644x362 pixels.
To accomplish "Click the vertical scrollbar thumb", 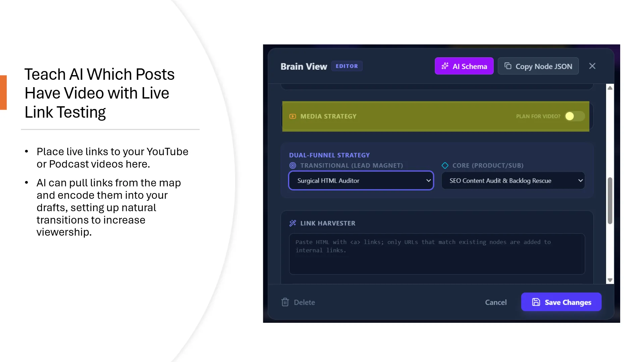I will (x=610, y=200).
